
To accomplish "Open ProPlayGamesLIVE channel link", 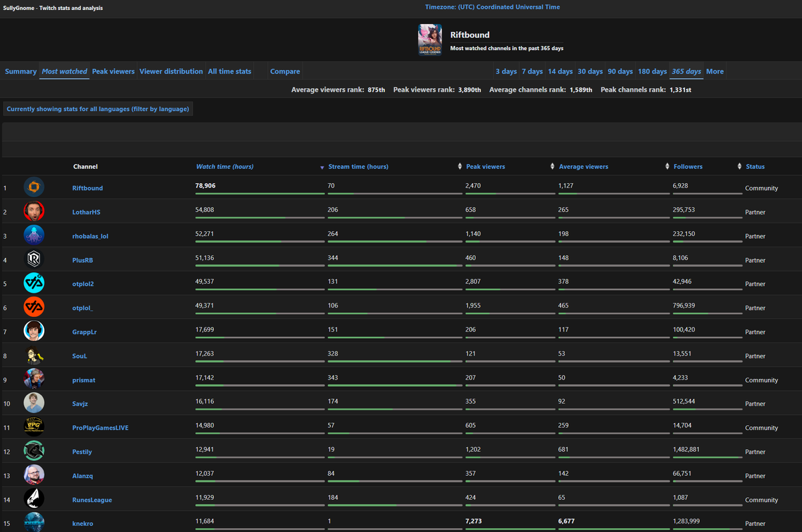I will (x=100, y=428).
